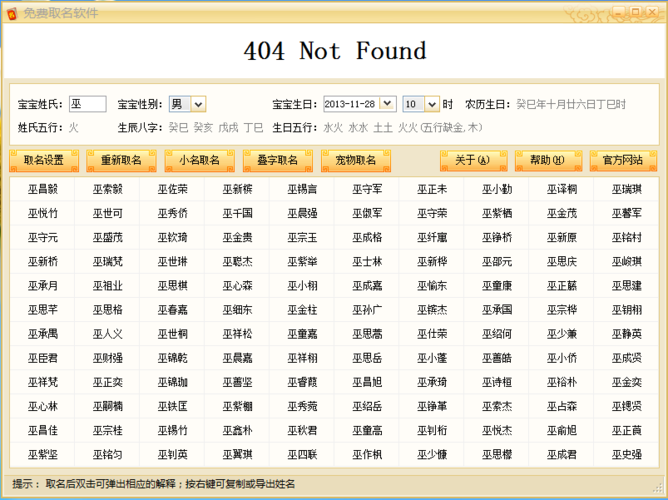Select the name 巫承月
Viewport: 668px width, 500px height.
[x=43, y=286]
